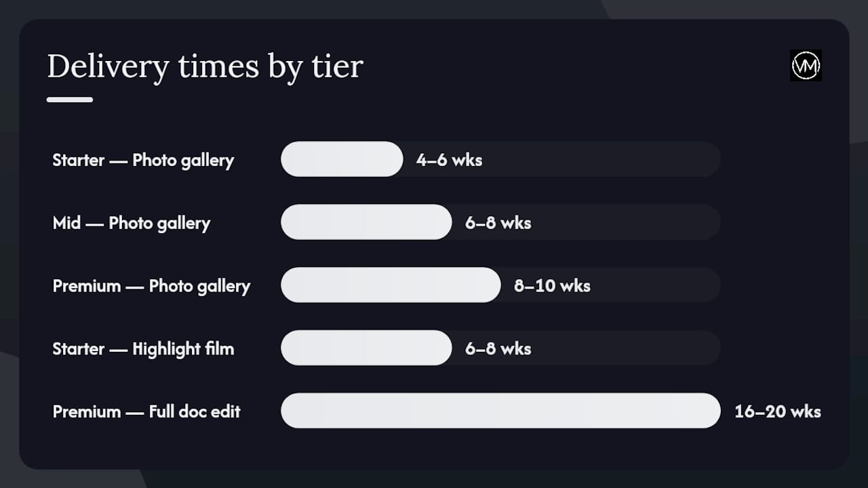This screenshot has width=868, height=488.
Task: Select the Premium — Photo gallery label
Action: click(x=151, y=286)
